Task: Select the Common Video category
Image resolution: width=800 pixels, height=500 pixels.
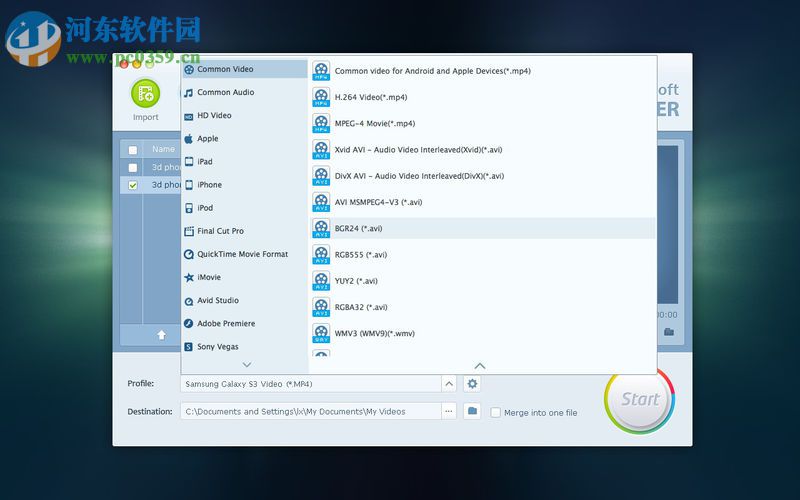Action: pos(244,69)
